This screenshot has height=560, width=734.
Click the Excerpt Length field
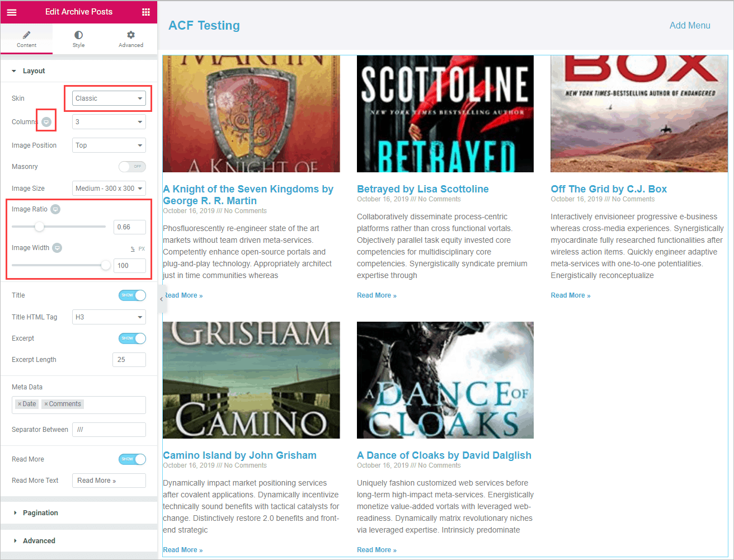click(129, 360)
